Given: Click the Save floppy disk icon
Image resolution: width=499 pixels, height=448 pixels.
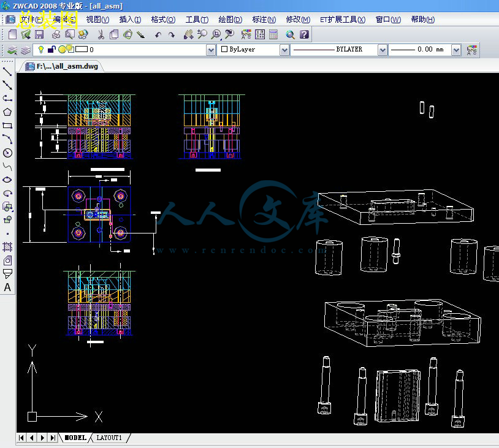Looking at the screenshot, I should coord(39,34).
